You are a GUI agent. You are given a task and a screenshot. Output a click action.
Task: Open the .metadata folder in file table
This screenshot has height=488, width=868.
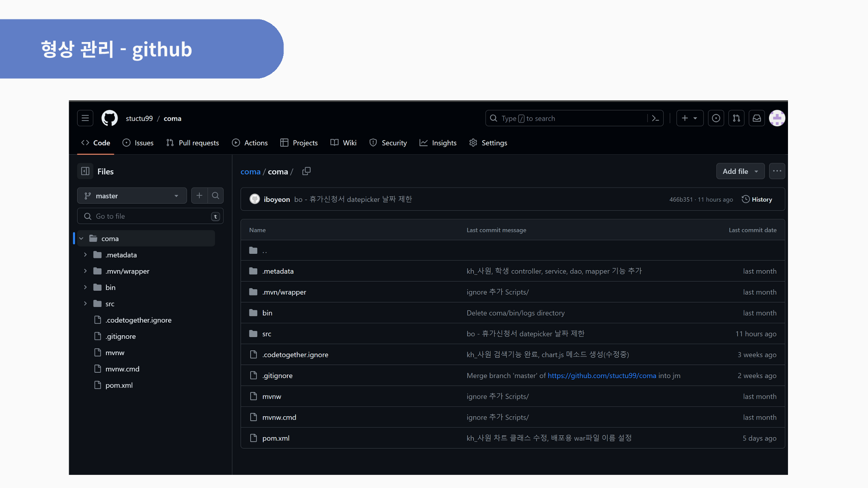coord(278,271)
